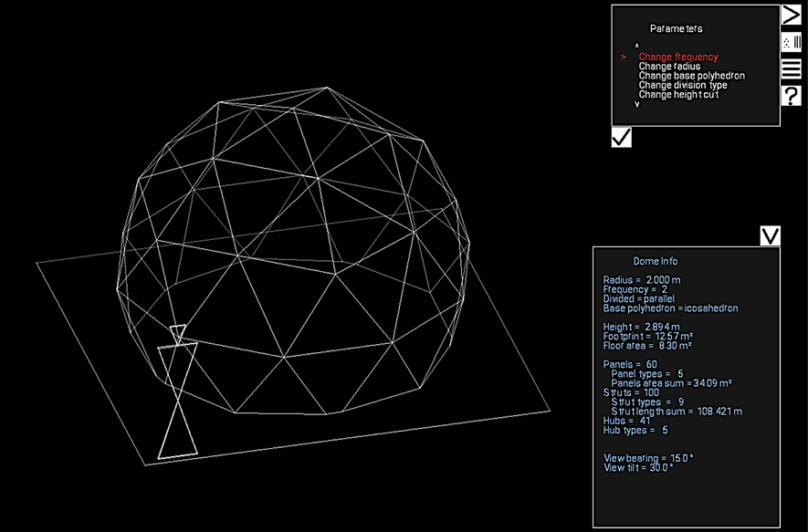This screenshot has width=808, height=532.
Task: Click the checkmark confirm icon below Parameters
Action: click(x=620, y=138)
